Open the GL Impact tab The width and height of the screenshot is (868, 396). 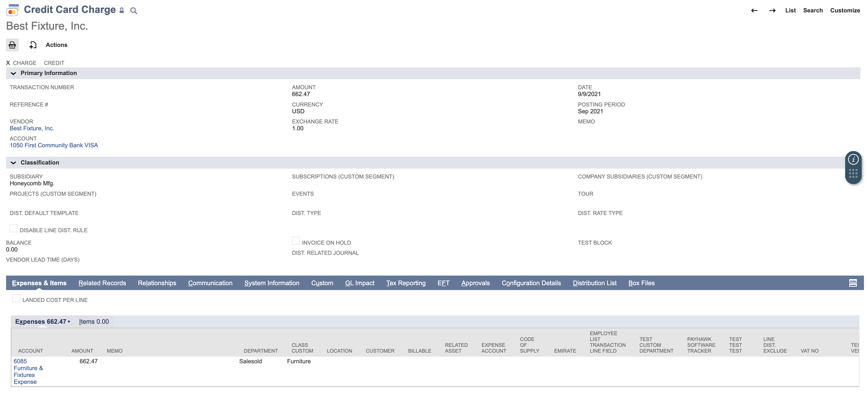[359, 283]
